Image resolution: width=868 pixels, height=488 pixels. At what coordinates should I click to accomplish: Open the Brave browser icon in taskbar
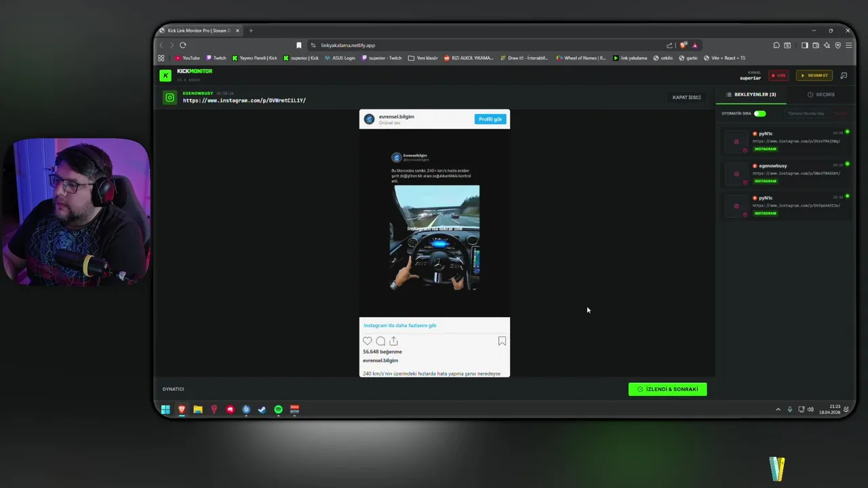[x=182, y=409]
